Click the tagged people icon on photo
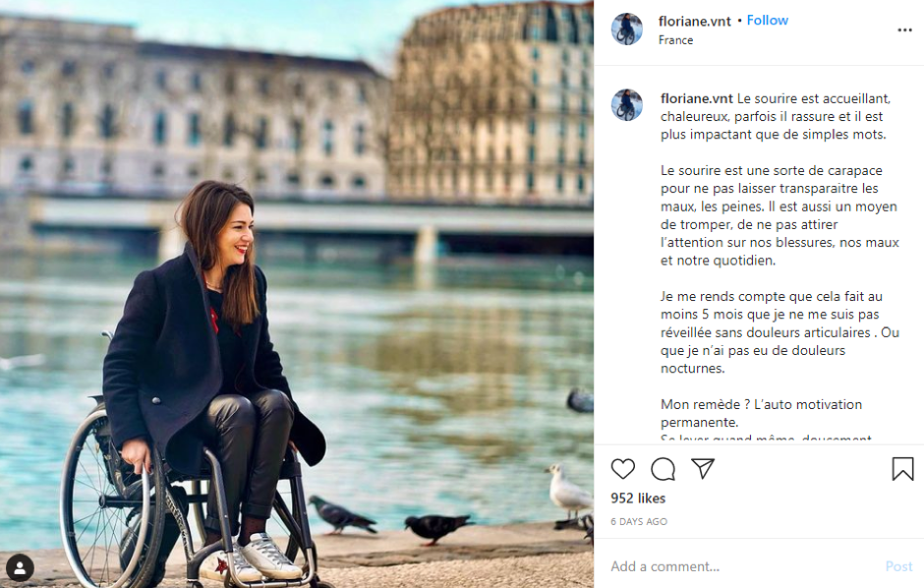 click(x=20, y=568)
